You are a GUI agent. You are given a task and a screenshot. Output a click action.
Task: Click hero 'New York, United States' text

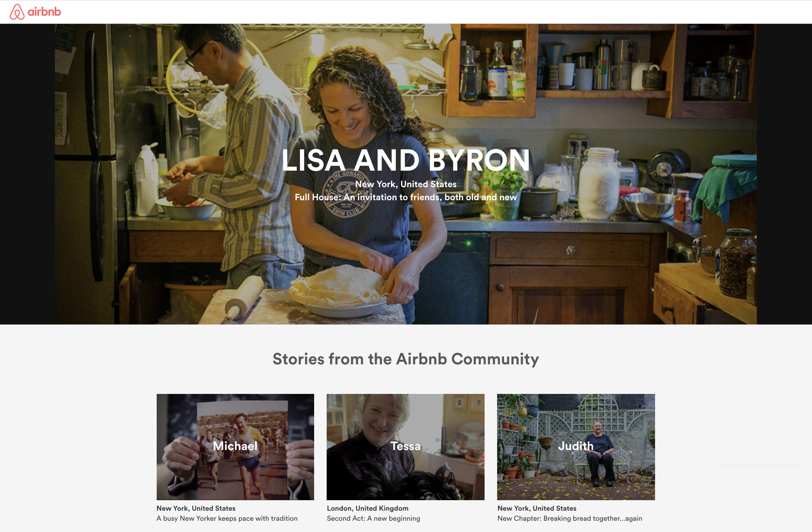click(x=406, y=184)
